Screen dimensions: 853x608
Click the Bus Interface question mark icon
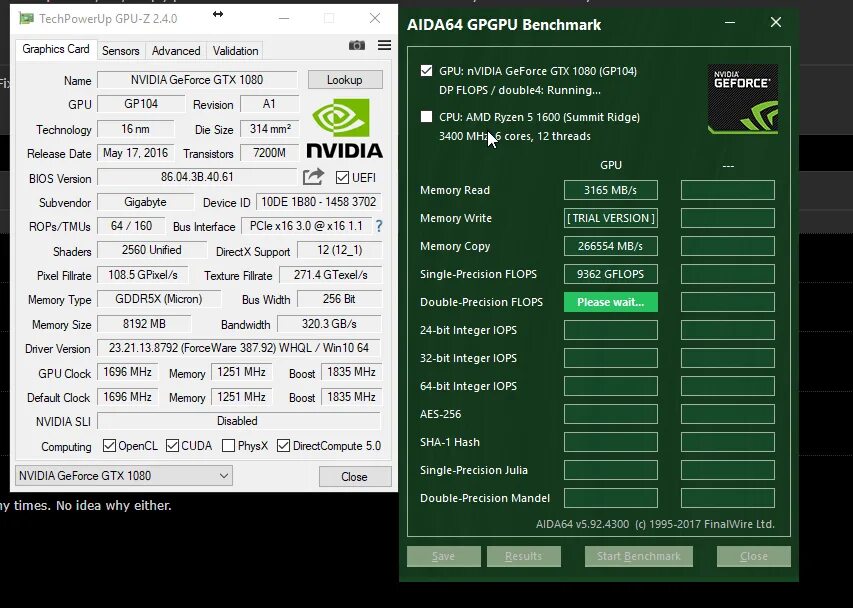pyautogui.click(x=379, y=226)
